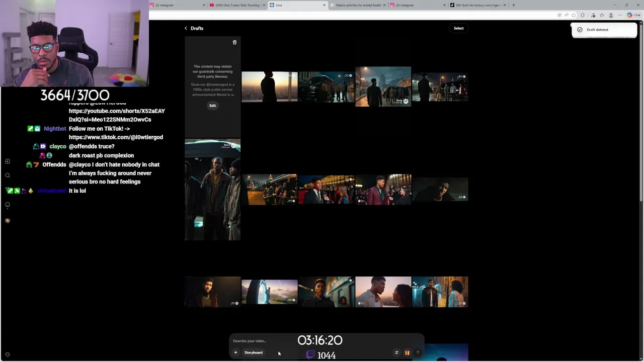Go back using the chevron beside Drafts
Screen dimensions: 644x362
pyautogui.click(x=186, y=28)
